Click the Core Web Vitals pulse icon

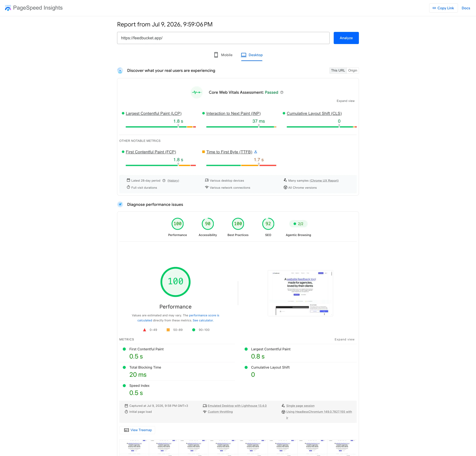coord(196,92)
